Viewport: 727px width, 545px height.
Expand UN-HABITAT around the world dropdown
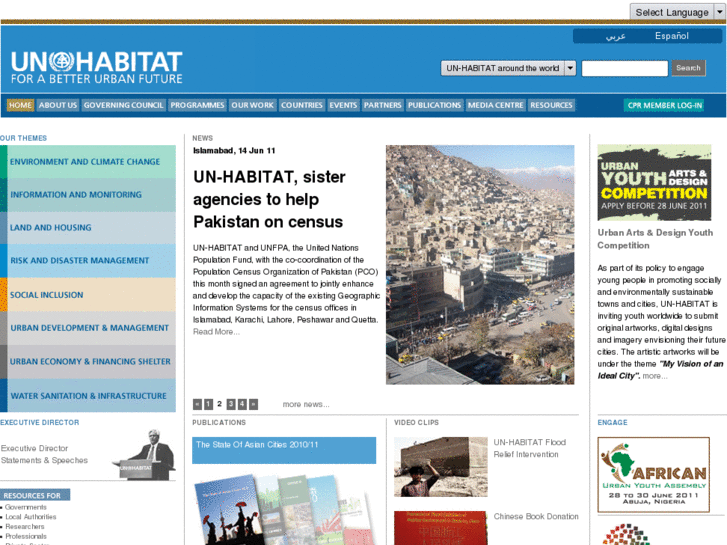tap(508, 68)
